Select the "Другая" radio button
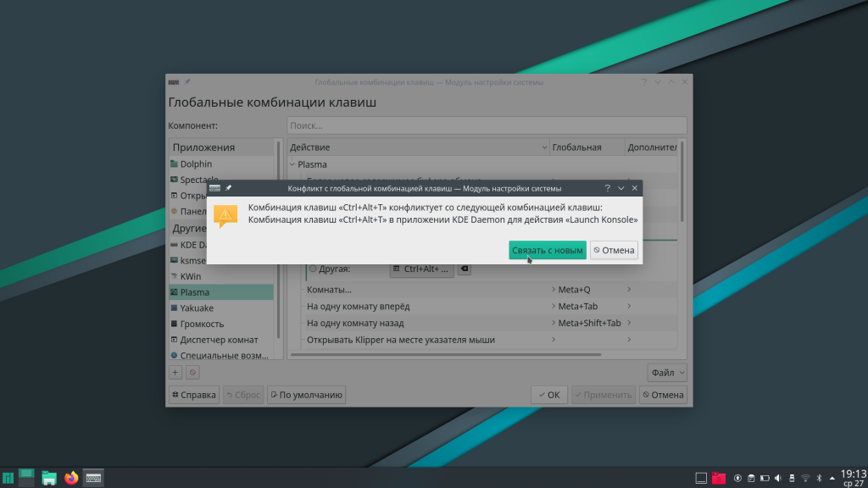 [x=313, y=269]
